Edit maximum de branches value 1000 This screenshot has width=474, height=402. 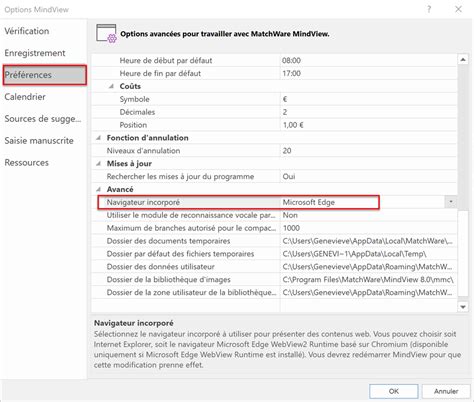(x=291, y=228)
